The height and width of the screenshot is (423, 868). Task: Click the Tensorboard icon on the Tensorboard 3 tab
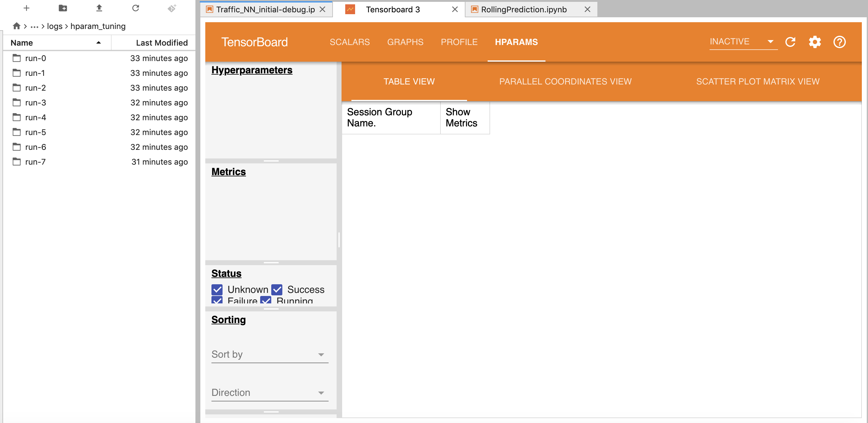tap(350, 10)
